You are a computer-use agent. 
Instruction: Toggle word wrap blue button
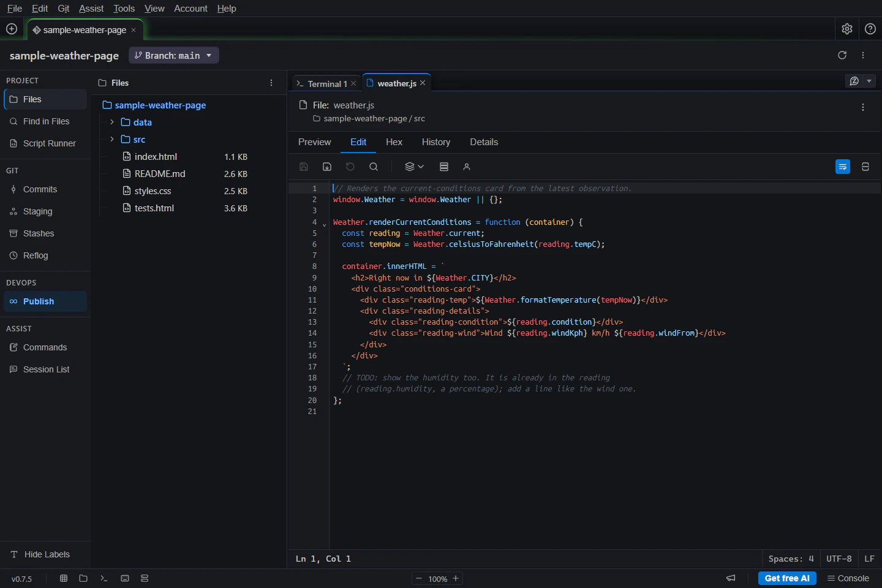coord(843,167)
